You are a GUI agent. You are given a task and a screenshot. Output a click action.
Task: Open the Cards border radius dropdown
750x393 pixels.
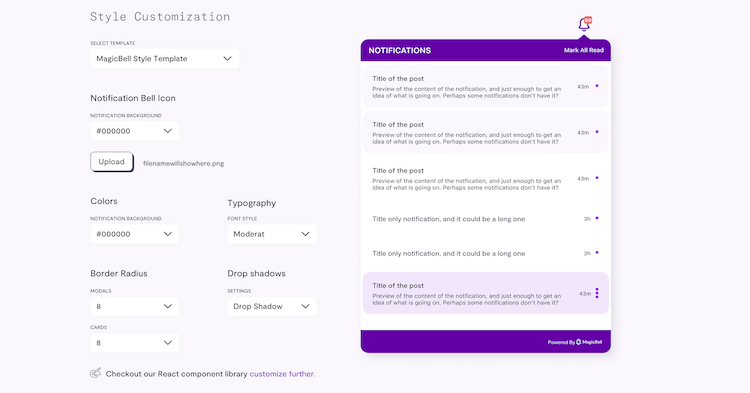(135, 343)
